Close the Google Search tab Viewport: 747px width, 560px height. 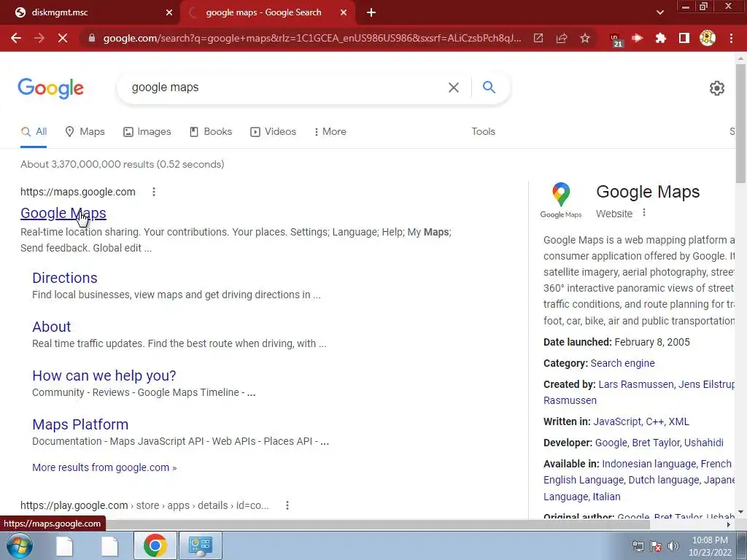[x=344, y=13]
